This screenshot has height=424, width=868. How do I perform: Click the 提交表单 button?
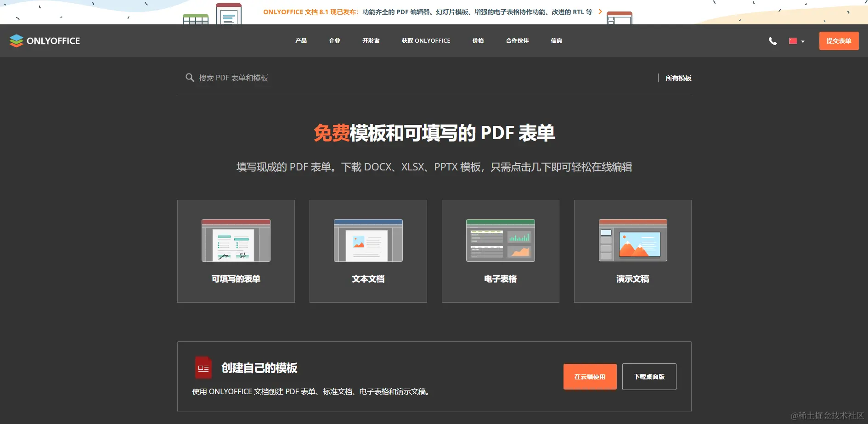(x=839, y=41)
